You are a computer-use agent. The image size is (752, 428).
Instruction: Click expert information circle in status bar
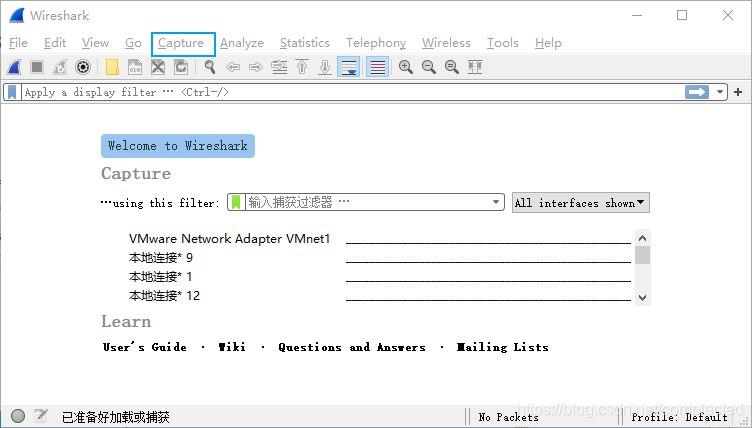click(18, 416)
